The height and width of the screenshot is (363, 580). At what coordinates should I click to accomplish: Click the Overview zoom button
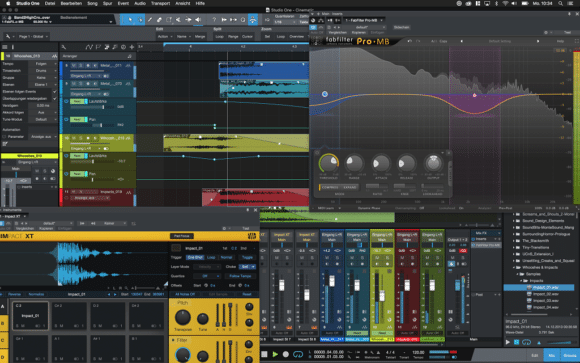click(x=297, y=37)
